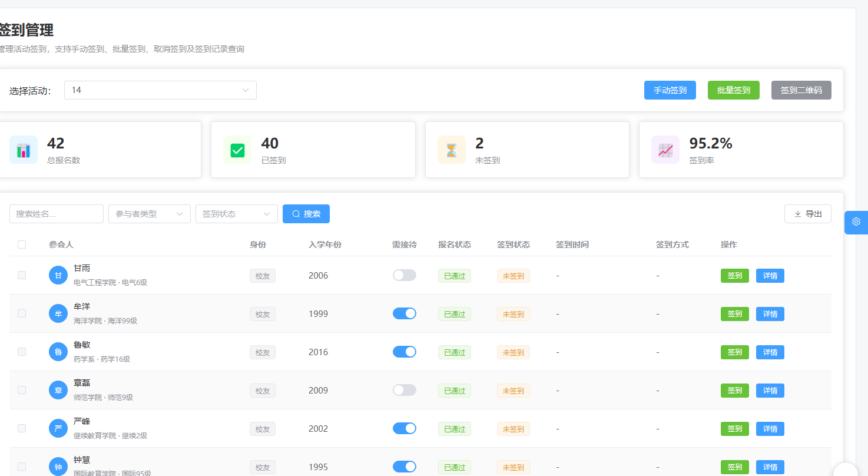Image resolution: width=868 pixels, height=476 pixels.
Task: Click the 95.2% sign-in rate value
Action: click(711, 143)
